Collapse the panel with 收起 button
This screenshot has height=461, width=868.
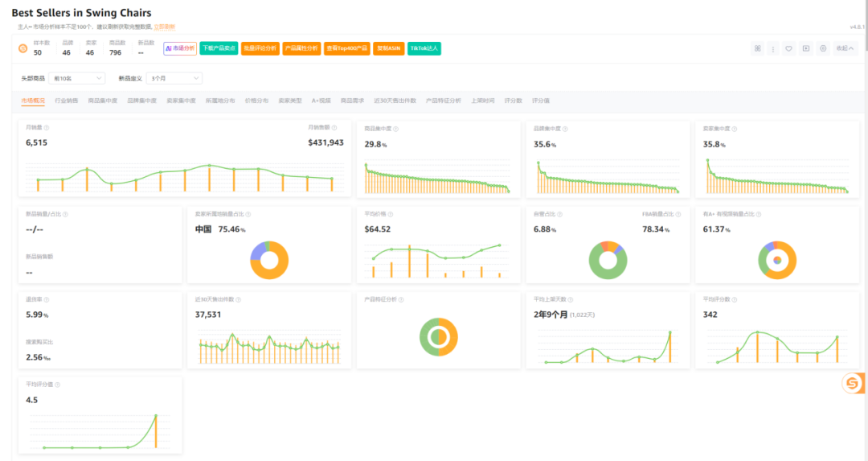pyautogui.click(x=845, y=49)
